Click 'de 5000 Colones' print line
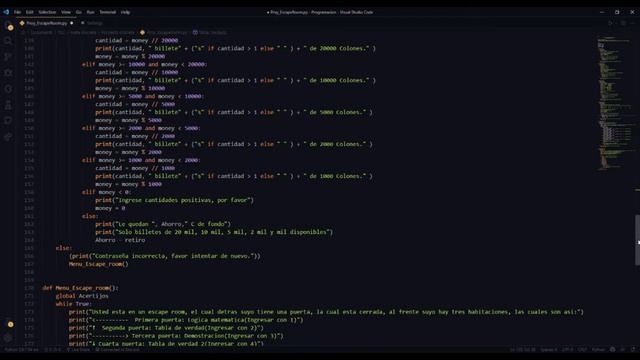Viewport: 640px width, 360px height. pyautogui.click(x=233, y=112)
